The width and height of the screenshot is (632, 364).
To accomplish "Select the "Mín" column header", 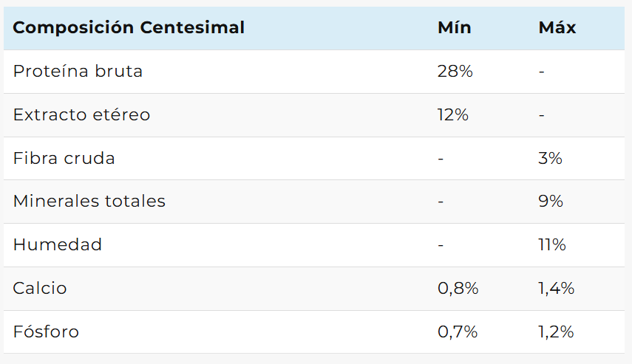I will pos(454,28).
